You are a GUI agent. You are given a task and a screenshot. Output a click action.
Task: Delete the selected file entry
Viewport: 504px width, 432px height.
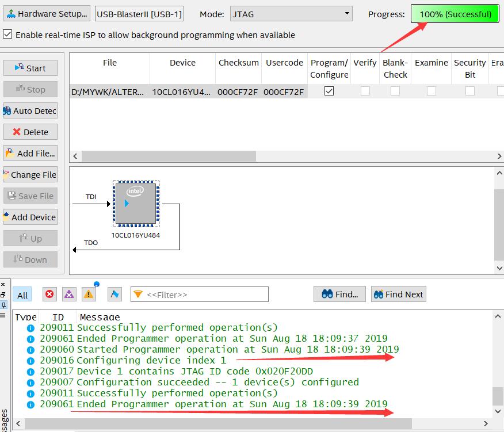(x=30, y=132)
